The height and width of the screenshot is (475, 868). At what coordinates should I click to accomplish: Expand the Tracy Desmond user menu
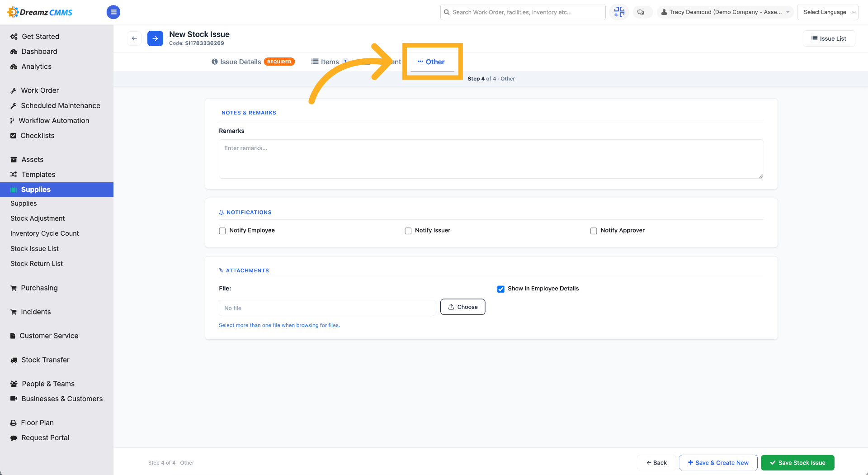tap(725, 12)
